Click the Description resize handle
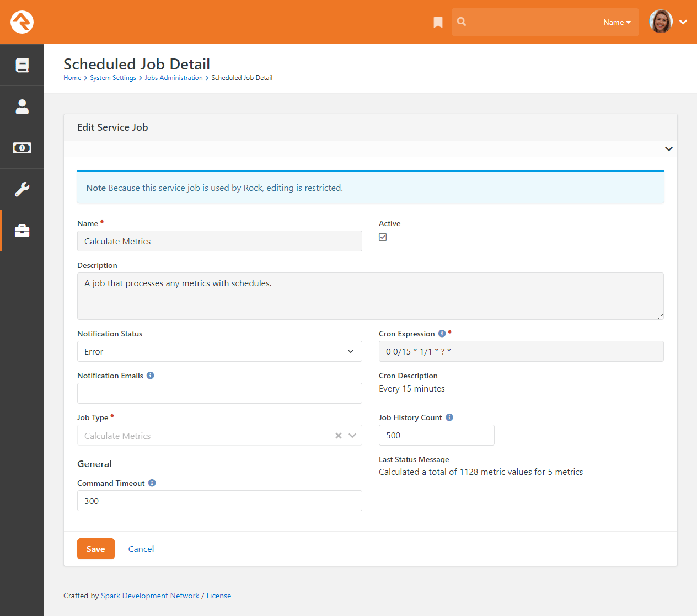The image size is (697, 616). pos(660,316)
